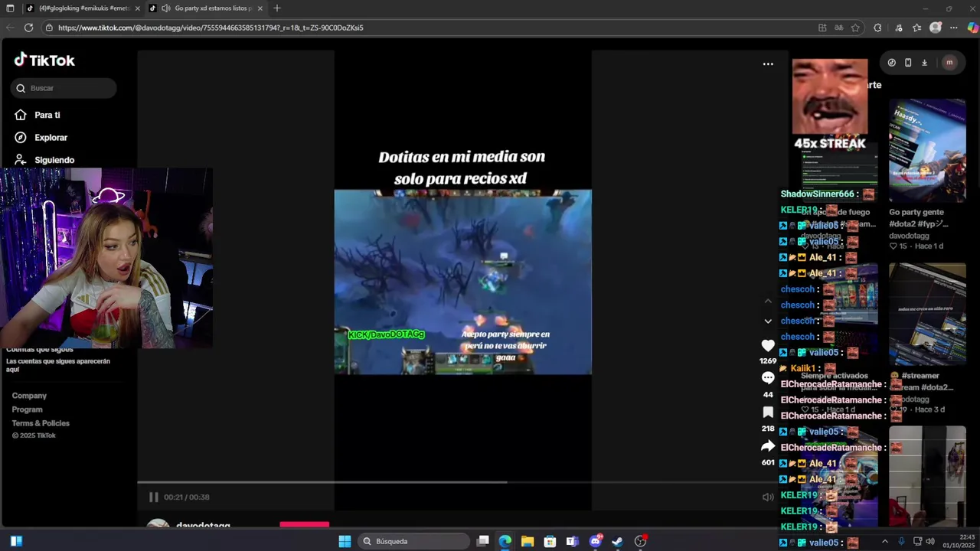
Task: Open the comments speech-bubble icon
Action: coord(768,378)
